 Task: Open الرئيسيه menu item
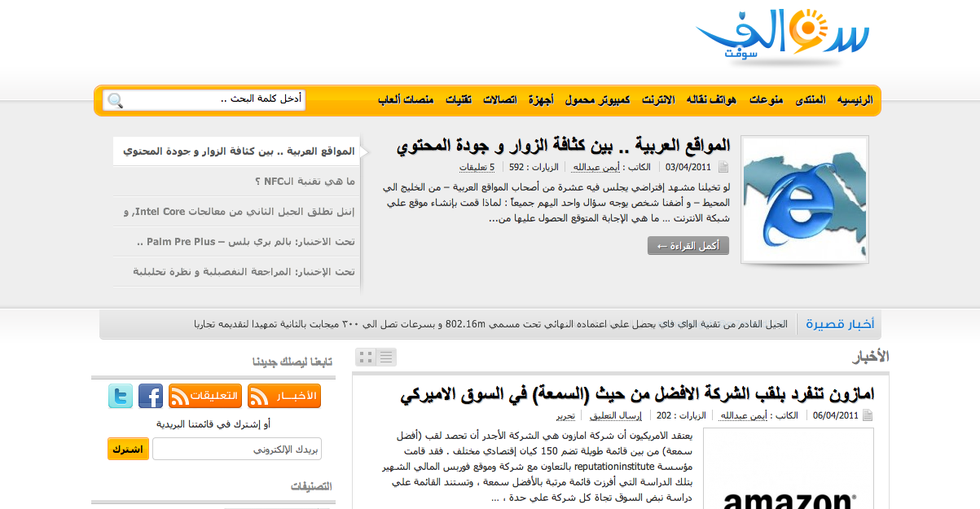pyautogui.click(x=856, y=100)
